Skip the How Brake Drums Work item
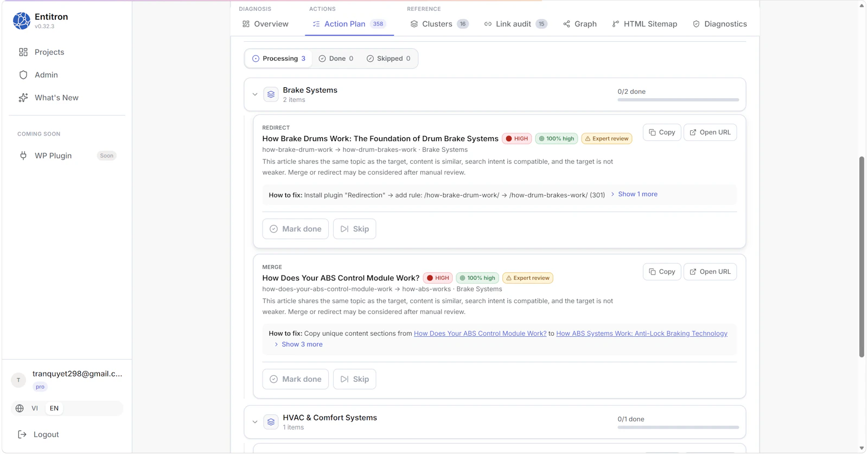 [x=355, y=229]
